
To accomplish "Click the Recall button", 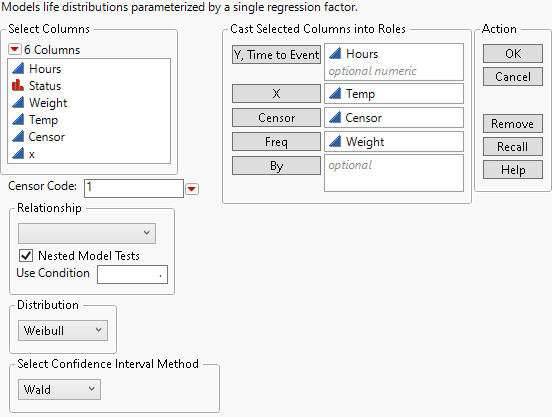I will (x=513, y=147).
